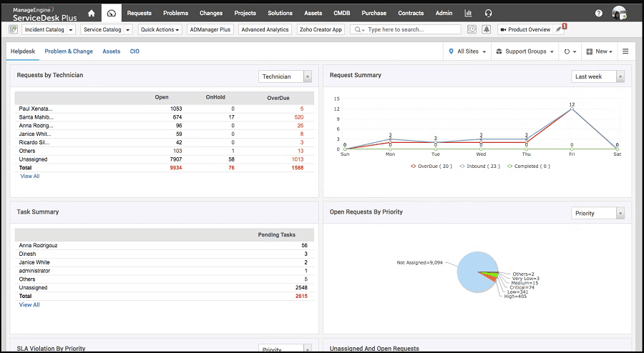
Task: Toggle the Completed series in chart legend
Action: [x=528, y=166]
